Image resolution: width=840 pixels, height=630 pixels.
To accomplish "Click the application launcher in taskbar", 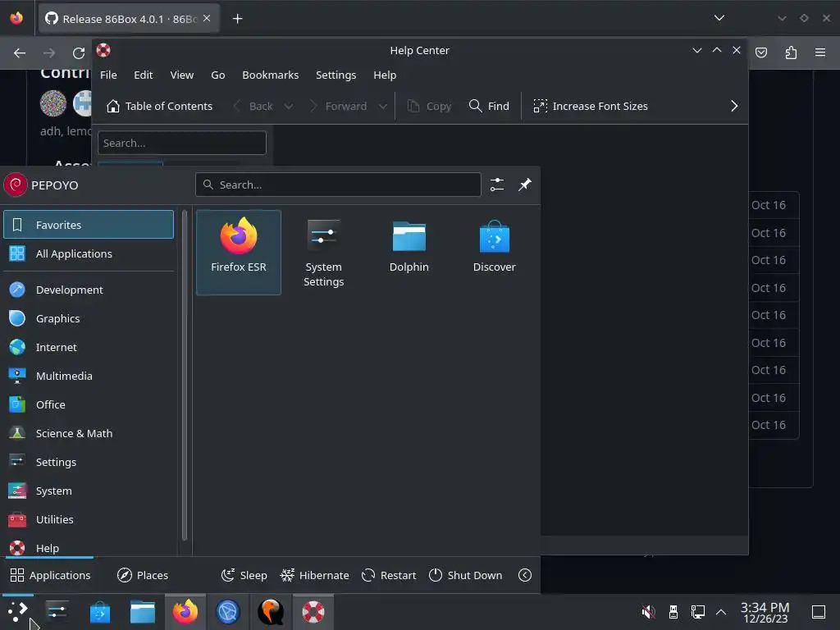I will pyautogui.click(x=18, y=612).
